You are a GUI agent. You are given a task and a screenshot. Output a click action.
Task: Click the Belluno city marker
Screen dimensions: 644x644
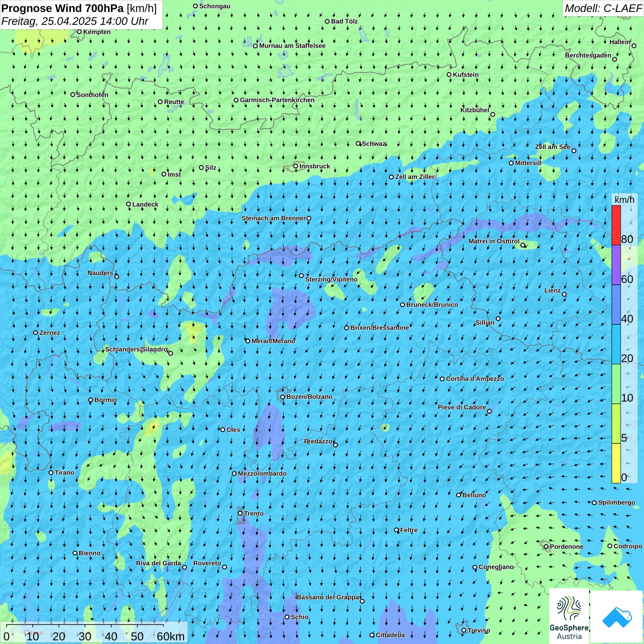459,495
